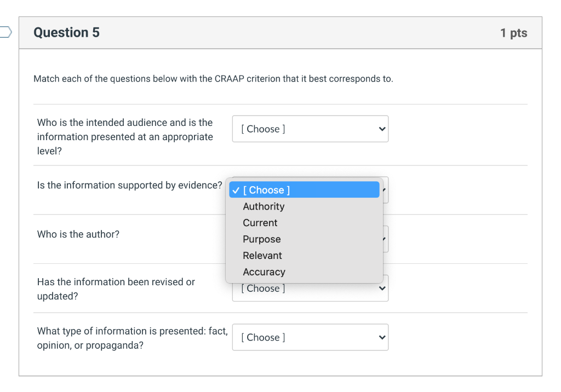Click the 'Who is the intended audience' prompt
This screenshot has width=561, height=392.
(x=125, y=137)
